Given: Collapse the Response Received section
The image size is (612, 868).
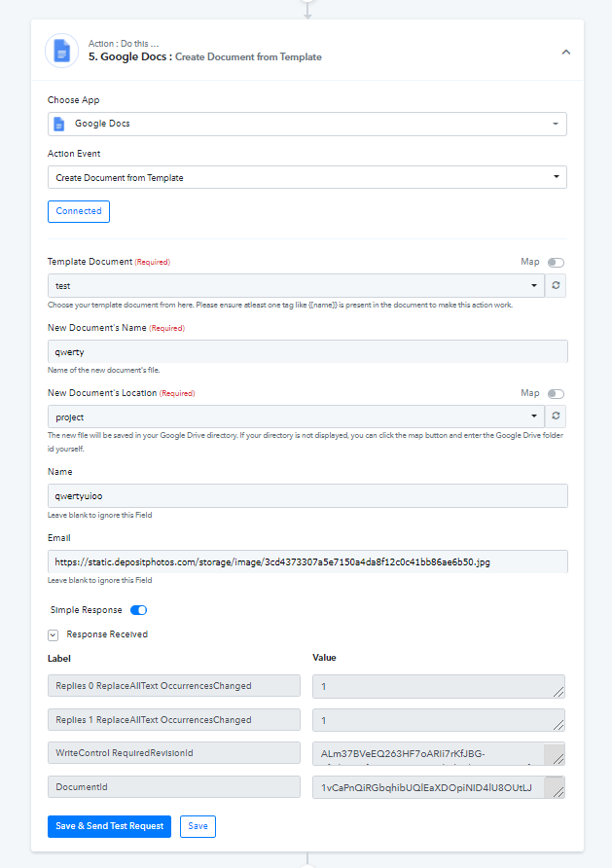Looking at the screenshot, I should click(x=54, y=635).
